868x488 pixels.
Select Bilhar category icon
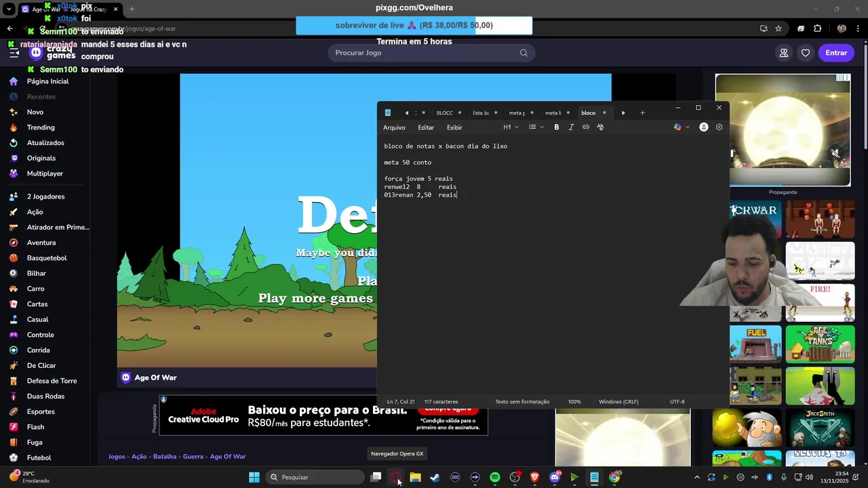(14, 273)
